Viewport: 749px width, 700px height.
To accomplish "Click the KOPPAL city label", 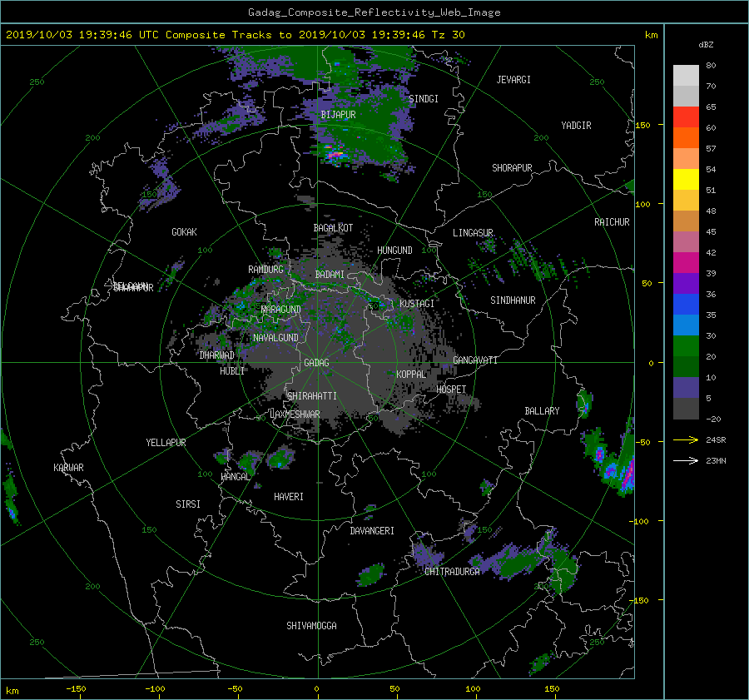I will [x=411, y=375].
